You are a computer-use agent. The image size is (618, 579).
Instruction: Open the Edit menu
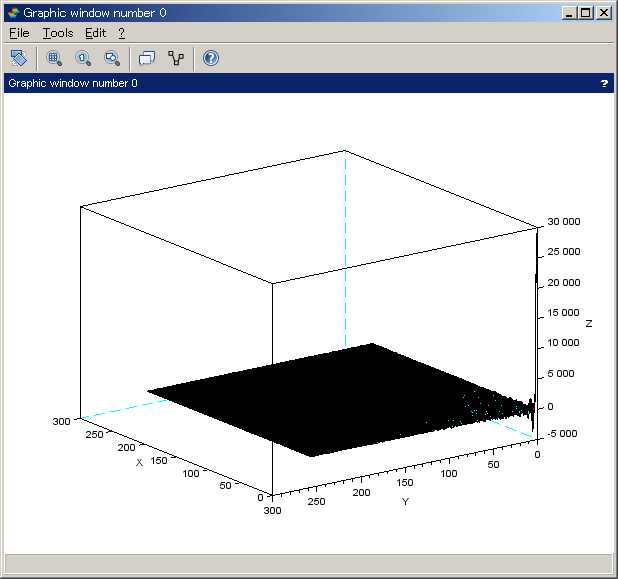tap(95, 33)
